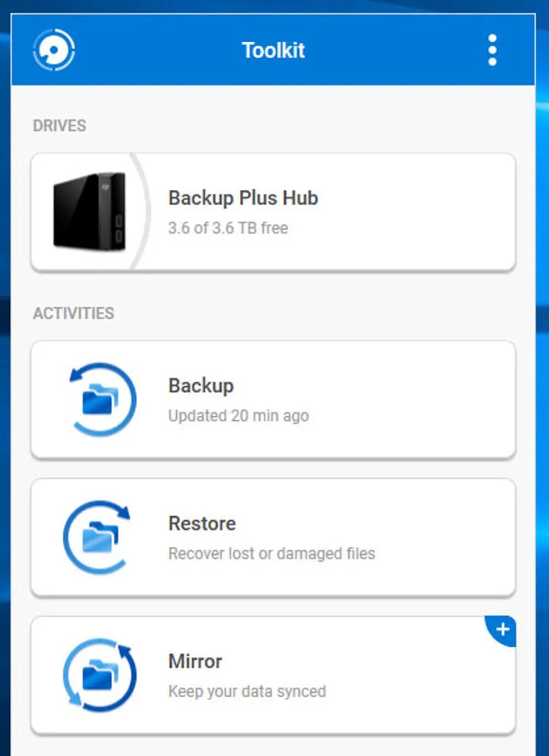Click the ACTIVITIES section heading
This screenshot has width=549, height=756.
click(x=74, y=313)
